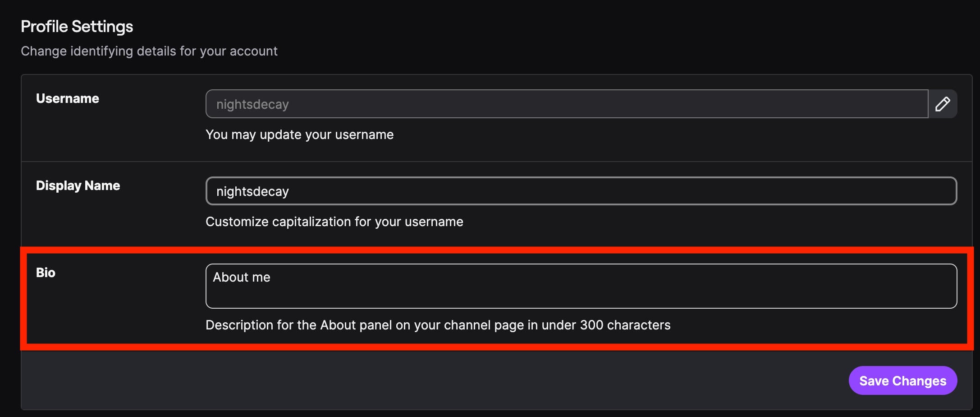The image size is (980, 417).
Task: Click the Username label
Action: click(68, 98)
